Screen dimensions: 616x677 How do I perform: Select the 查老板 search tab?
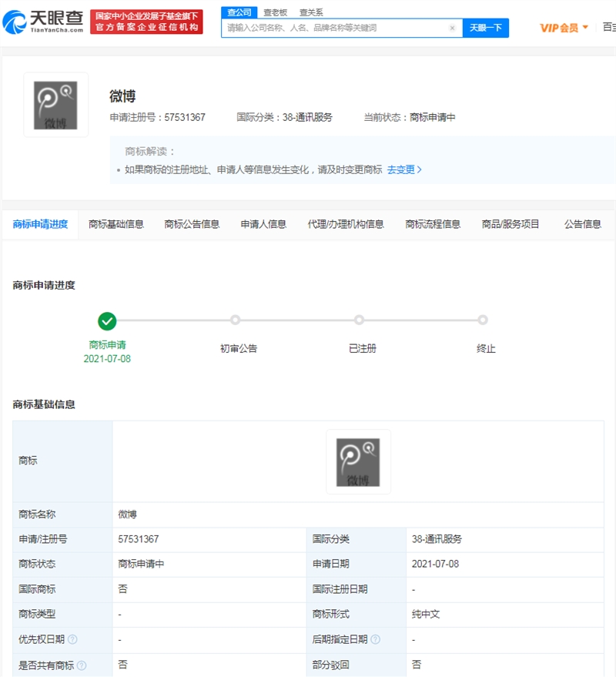[x=275, y=12]
